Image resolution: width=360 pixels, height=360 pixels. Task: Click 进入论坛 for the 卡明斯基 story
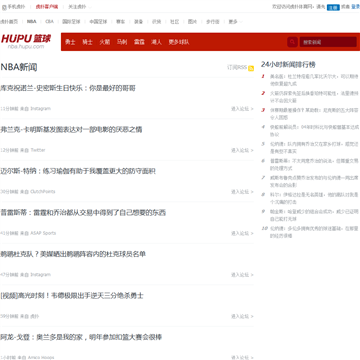(242, 150)
